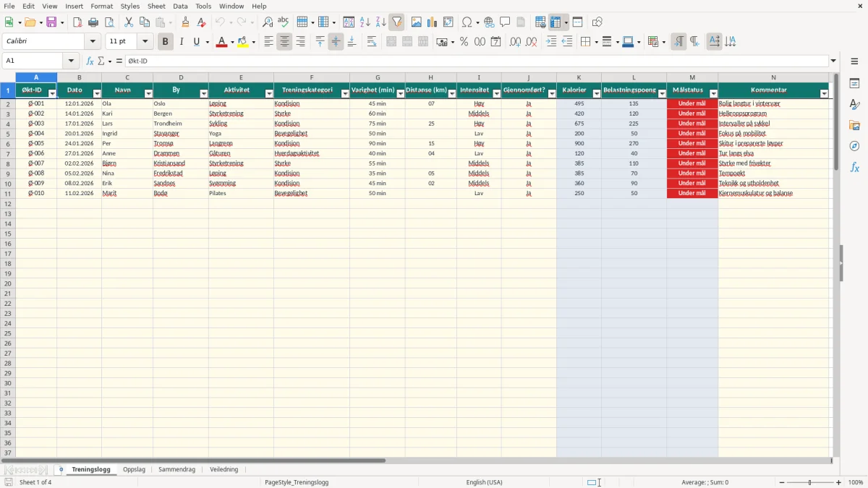The image size is (868, 488).
Task: Save the document with the floppy icon
Action: click(x=51, y=22)
